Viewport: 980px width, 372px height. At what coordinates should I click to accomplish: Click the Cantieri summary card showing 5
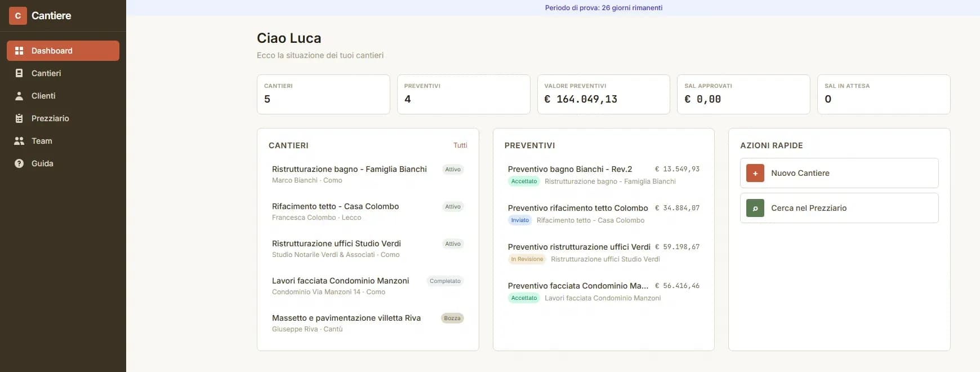tap(323, 94)
